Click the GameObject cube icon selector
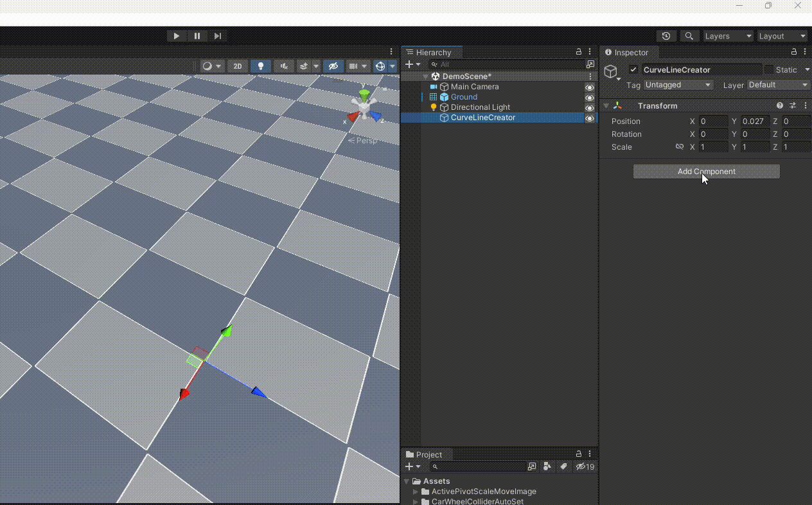812x505 pixels. click(611, 71)
